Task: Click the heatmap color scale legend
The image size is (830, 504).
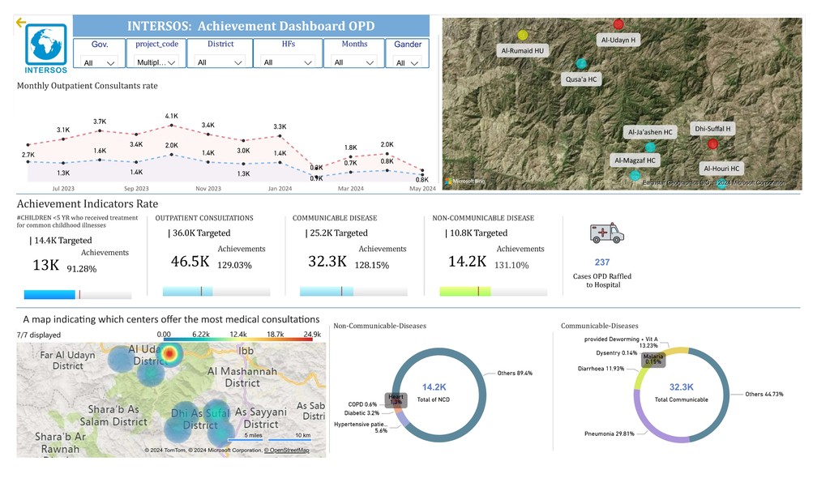Action: pos(237,339)
